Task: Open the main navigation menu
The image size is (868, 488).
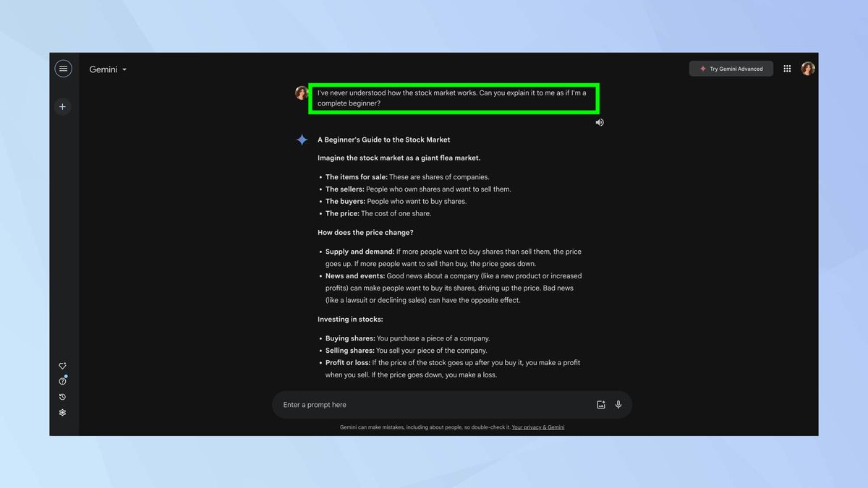Action: tap(64, 68)
